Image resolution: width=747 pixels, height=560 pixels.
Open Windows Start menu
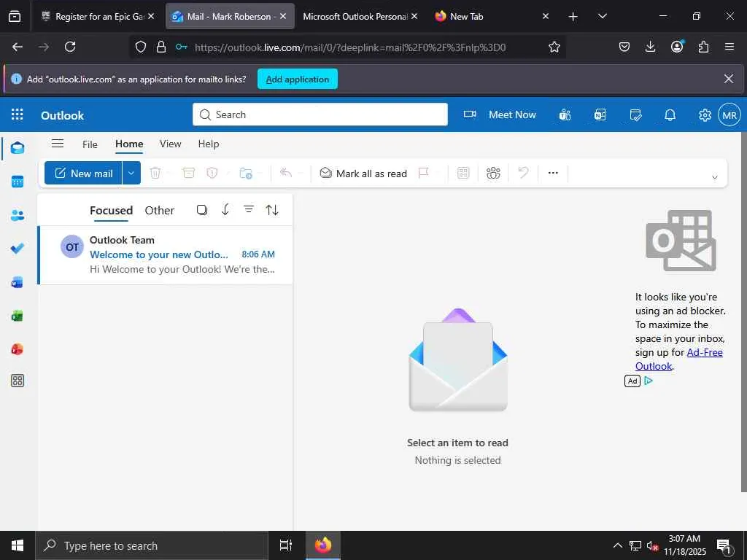(18, 545)
